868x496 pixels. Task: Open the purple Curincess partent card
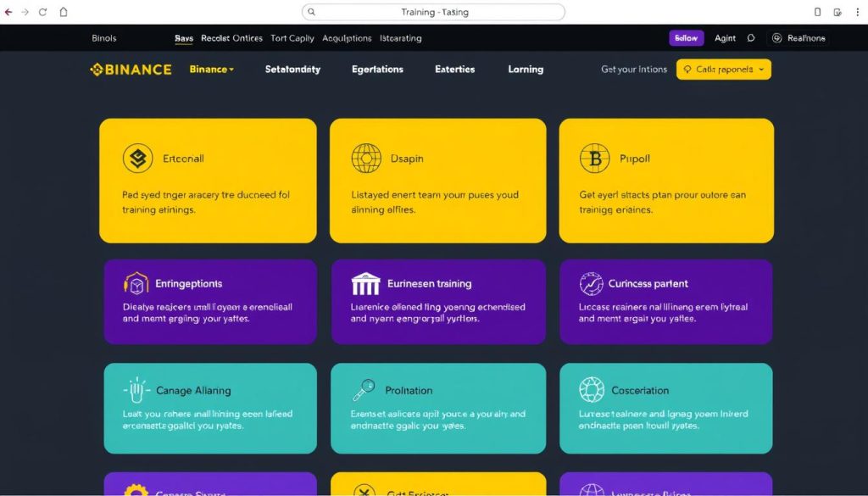click(666, 302)
